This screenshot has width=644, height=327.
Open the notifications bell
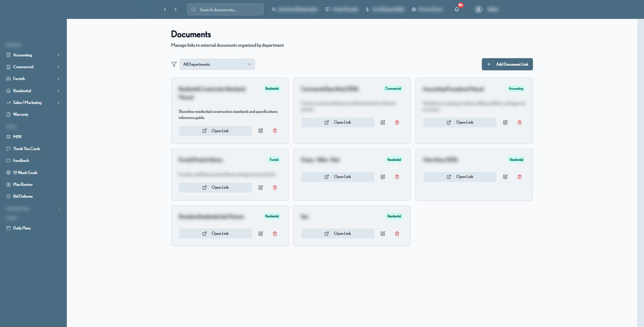pos(457,10)
